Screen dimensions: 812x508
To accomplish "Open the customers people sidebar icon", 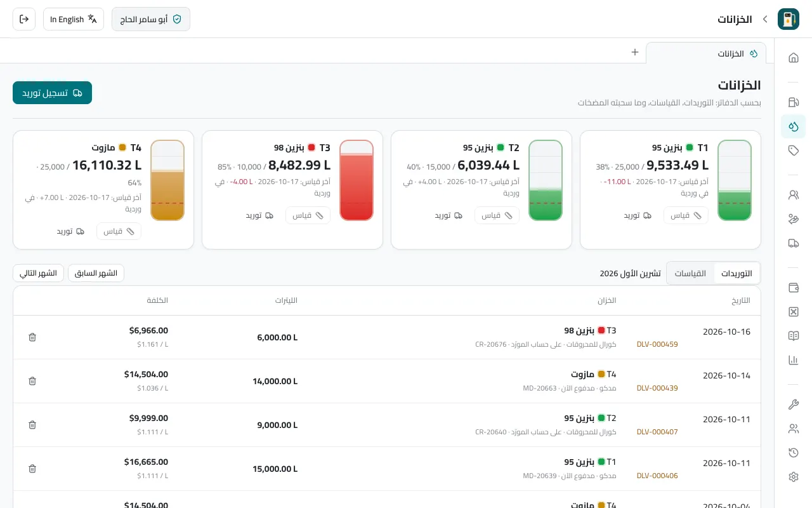I will pyautogui.click(x=793, y=195).
